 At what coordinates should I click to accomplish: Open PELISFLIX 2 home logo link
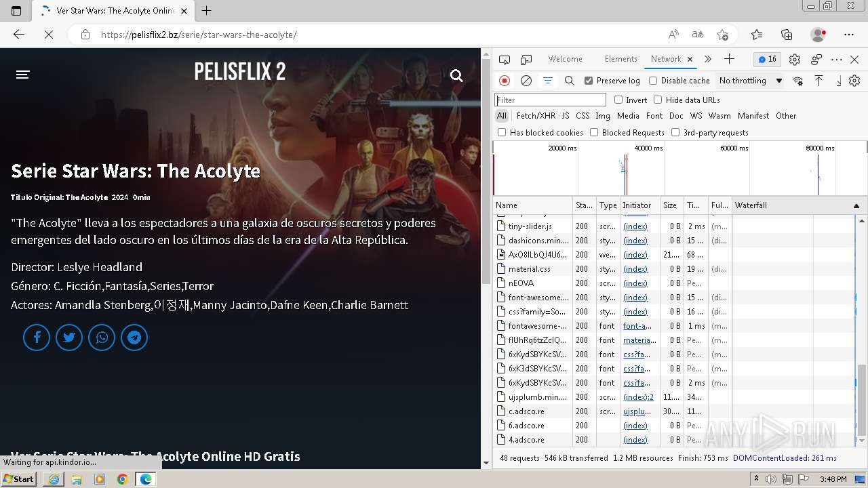tap(240, 71)
